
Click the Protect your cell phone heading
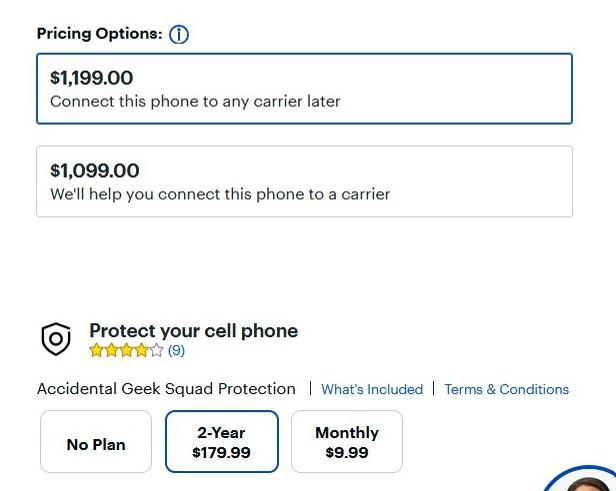point(193,331)
